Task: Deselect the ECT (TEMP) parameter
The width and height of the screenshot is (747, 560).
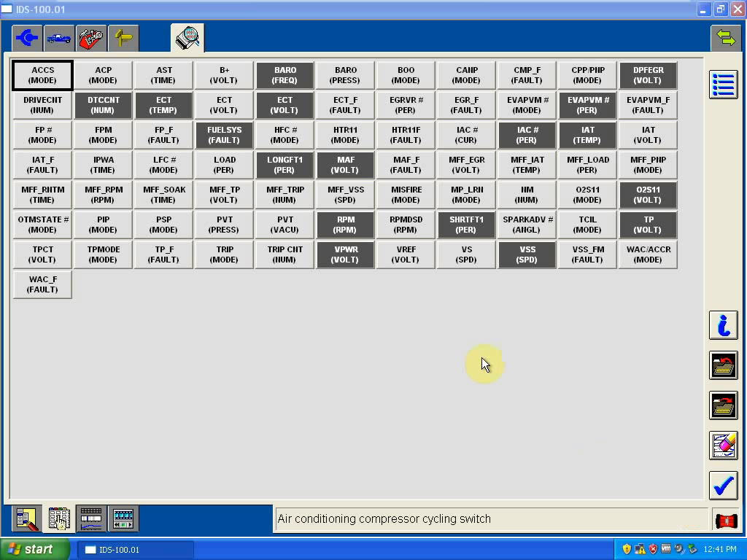Action: click(163, 105)
